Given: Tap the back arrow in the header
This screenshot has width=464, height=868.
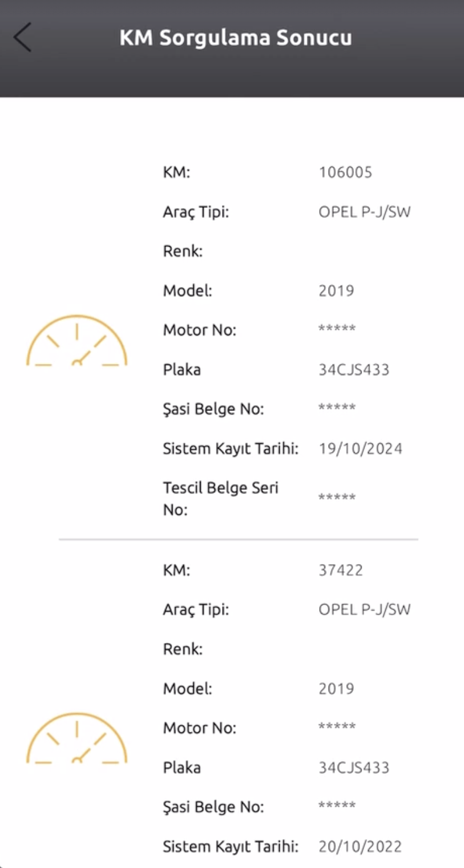Looking at the screenshot, I should (22, 38).
